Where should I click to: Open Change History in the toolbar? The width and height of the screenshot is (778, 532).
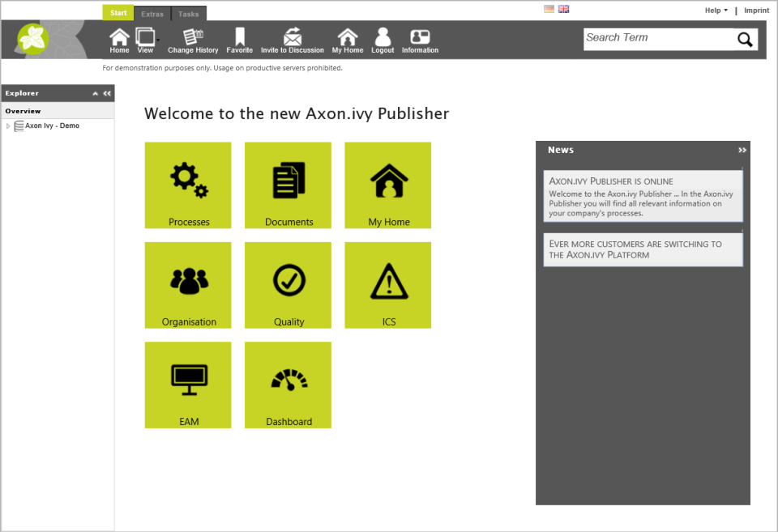point(193,40)
